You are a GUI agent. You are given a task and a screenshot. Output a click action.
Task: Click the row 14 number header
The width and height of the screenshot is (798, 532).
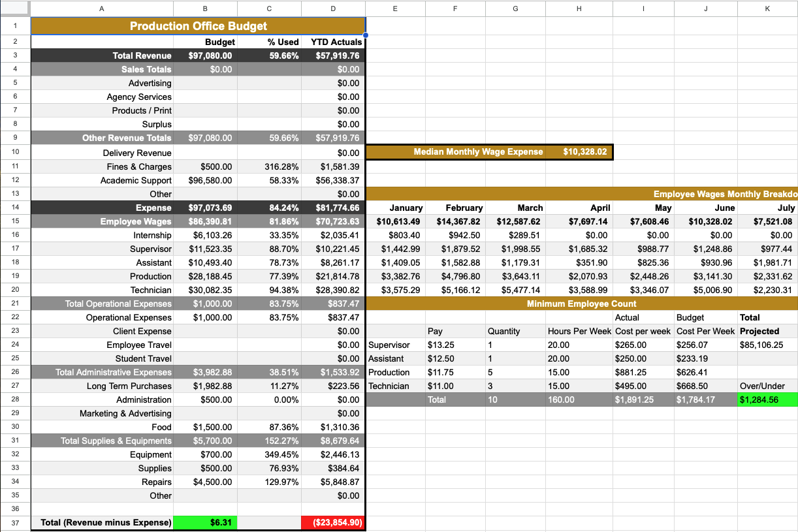click(x=14, y=208)
